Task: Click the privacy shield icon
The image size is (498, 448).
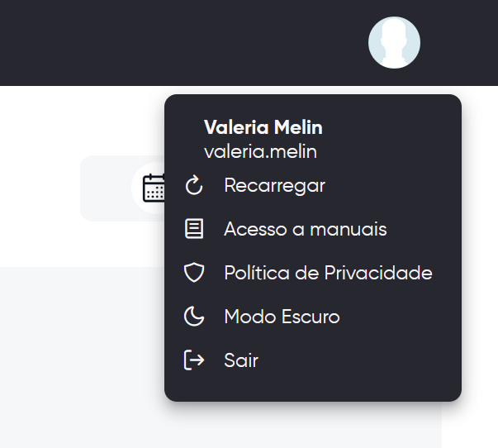Action: [x=193, y=273]
